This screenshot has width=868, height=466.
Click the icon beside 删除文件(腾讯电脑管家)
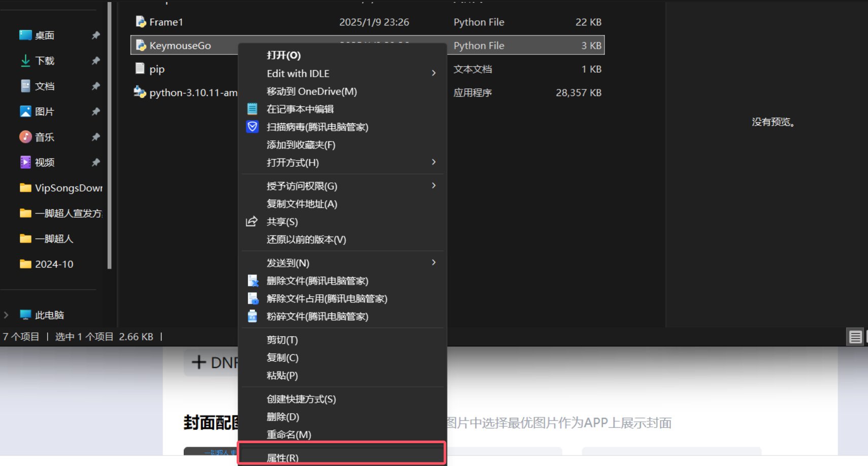[252, 281]
